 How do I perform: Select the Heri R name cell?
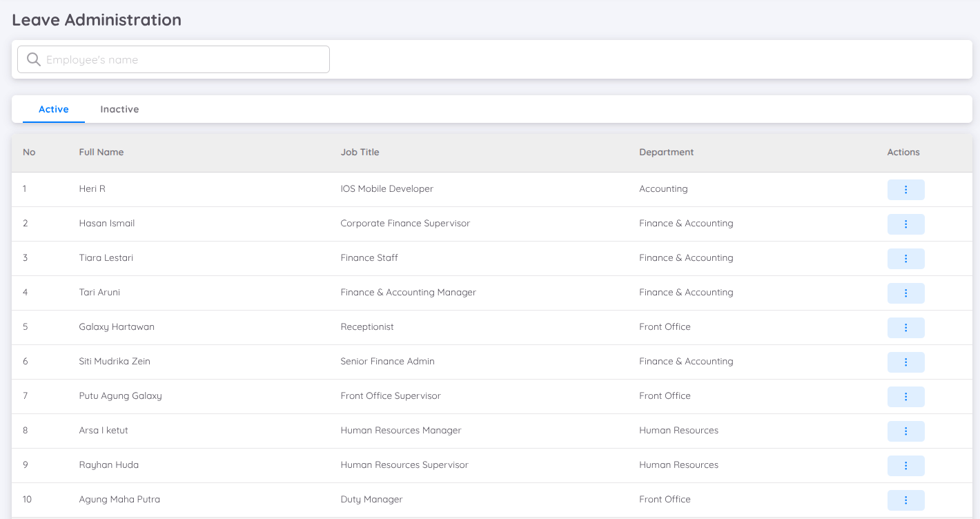click(x=92, y=188)
